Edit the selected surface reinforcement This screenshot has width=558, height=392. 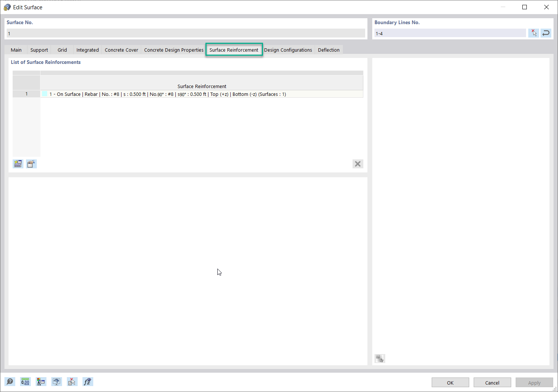(x=31, y=164)
